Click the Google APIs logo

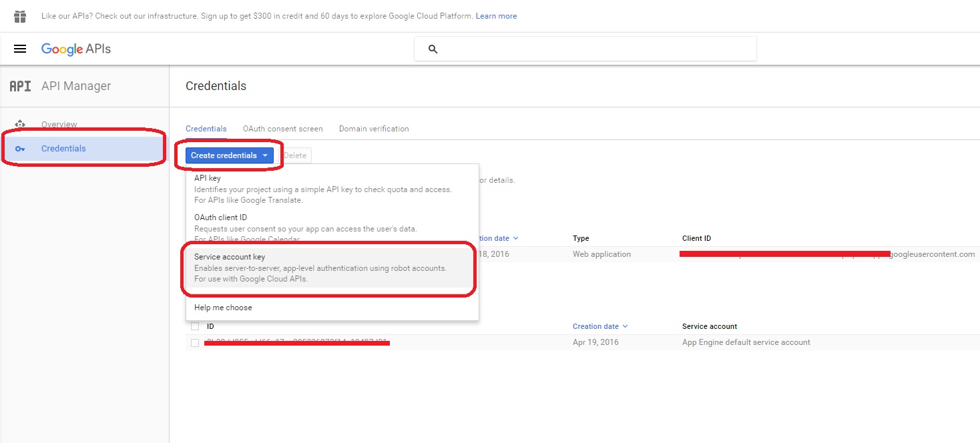[x=76, y=49]
